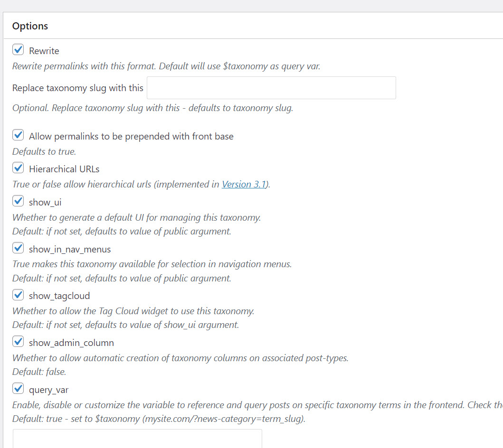This screenshot has height=448, width=503.
Task: Click the Rewrite label text
Action: tap(44, 51)
